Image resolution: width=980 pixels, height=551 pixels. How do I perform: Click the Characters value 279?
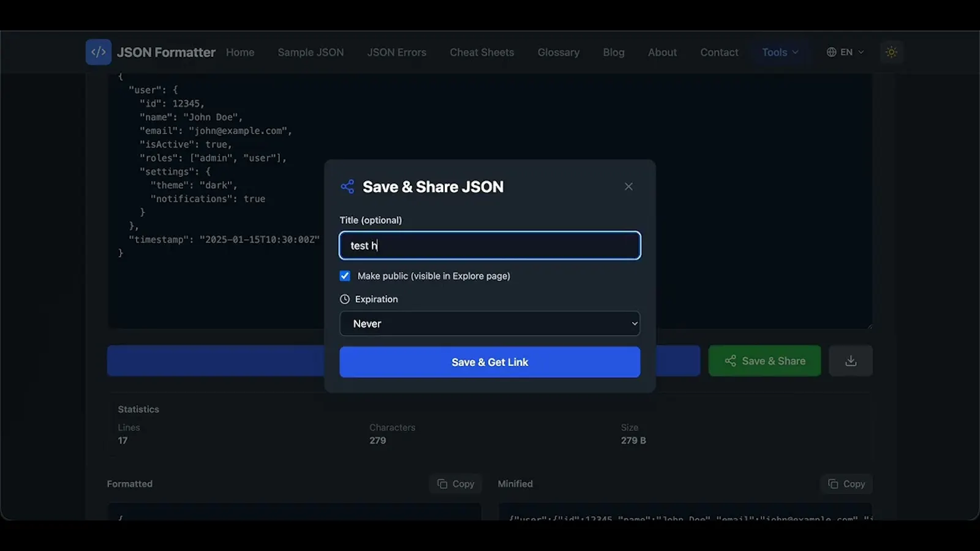click(378, 440)
